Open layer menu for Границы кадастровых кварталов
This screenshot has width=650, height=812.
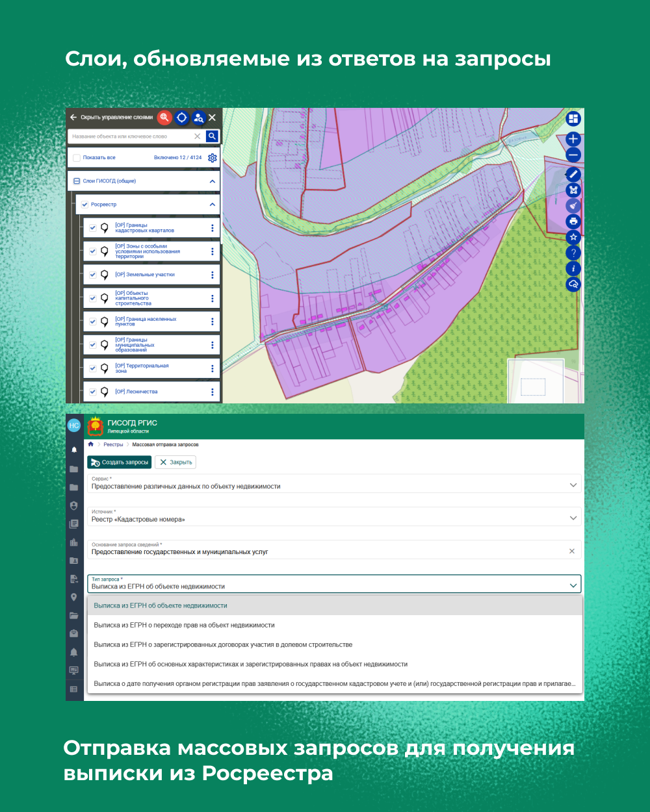click(x=212, y=228)
